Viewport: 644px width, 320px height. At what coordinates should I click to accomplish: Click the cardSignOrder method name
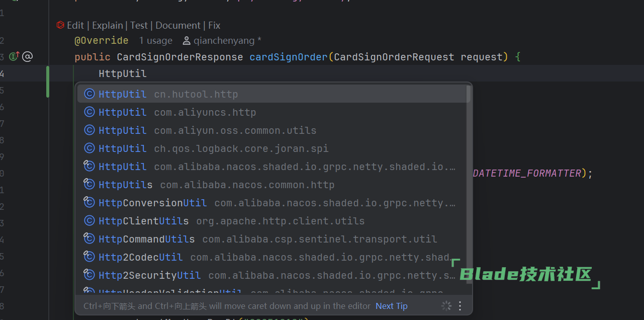[288, 57]
